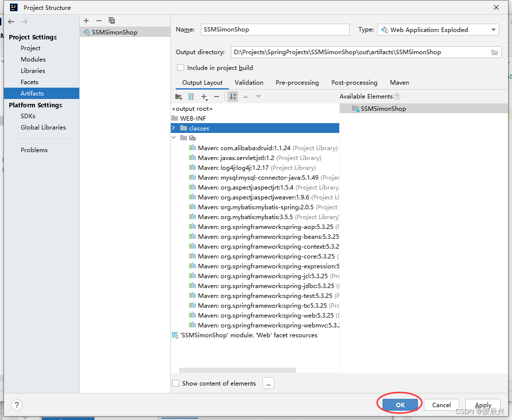512x420 pixels.
Task: Collapse the lib folder node
Action: coord(174,138)
